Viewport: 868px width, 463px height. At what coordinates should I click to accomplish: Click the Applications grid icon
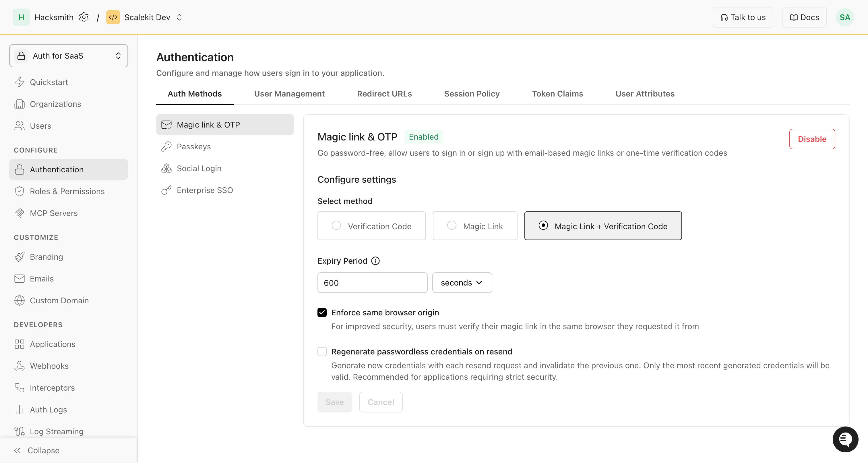(x=20, y=344)
